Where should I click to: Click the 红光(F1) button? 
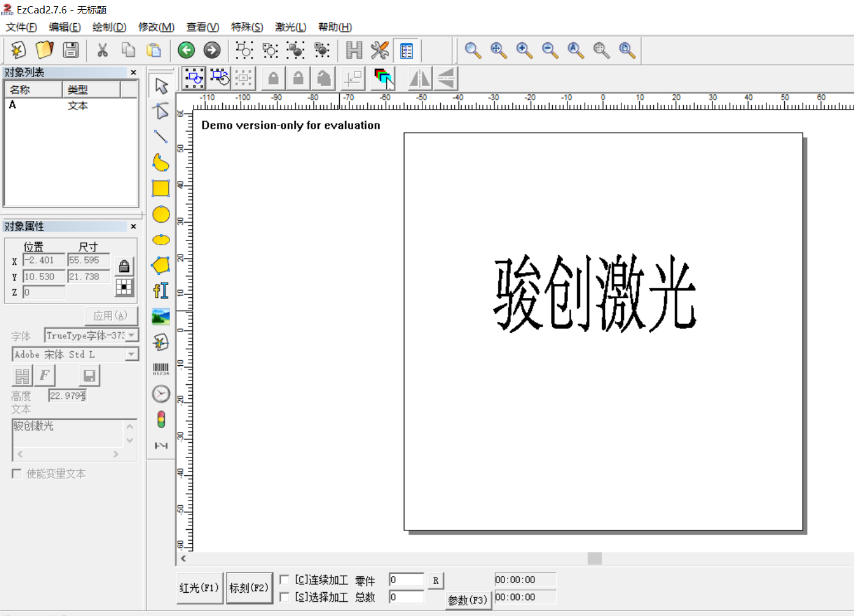click(x=200, y=588)
